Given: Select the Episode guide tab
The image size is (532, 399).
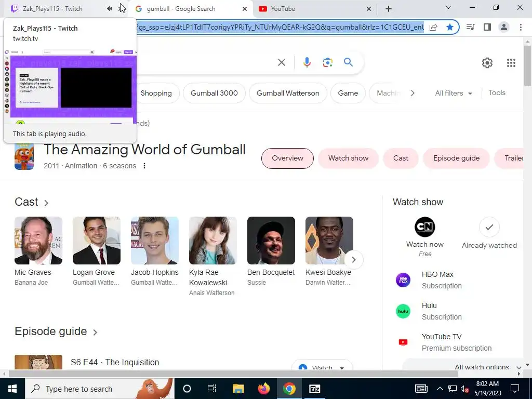Looking at the screenshot, I should tap(456, 158).
